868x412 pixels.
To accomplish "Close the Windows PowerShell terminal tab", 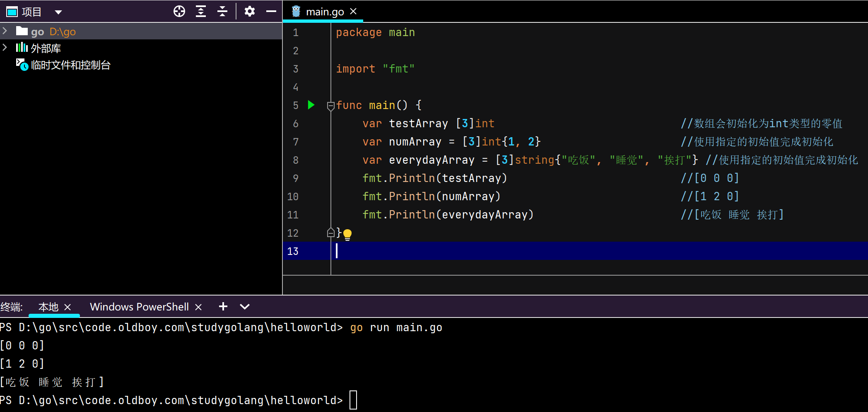I will tap(198, 307).
